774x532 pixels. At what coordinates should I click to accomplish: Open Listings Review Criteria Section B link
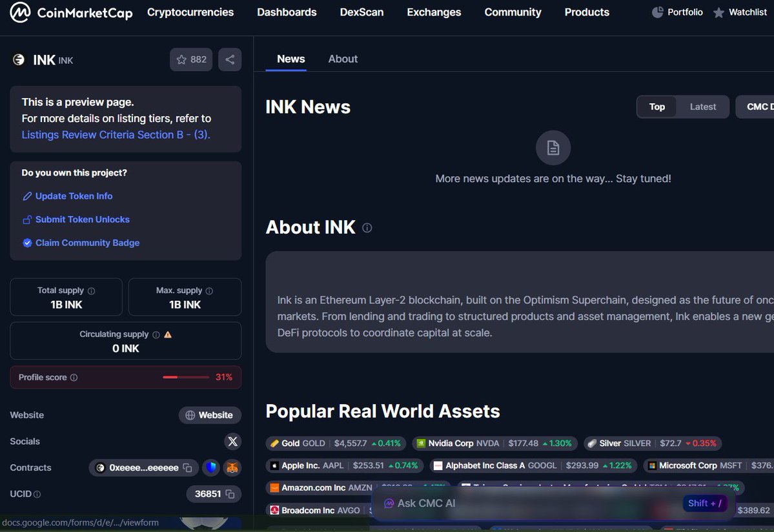(116, 135)
